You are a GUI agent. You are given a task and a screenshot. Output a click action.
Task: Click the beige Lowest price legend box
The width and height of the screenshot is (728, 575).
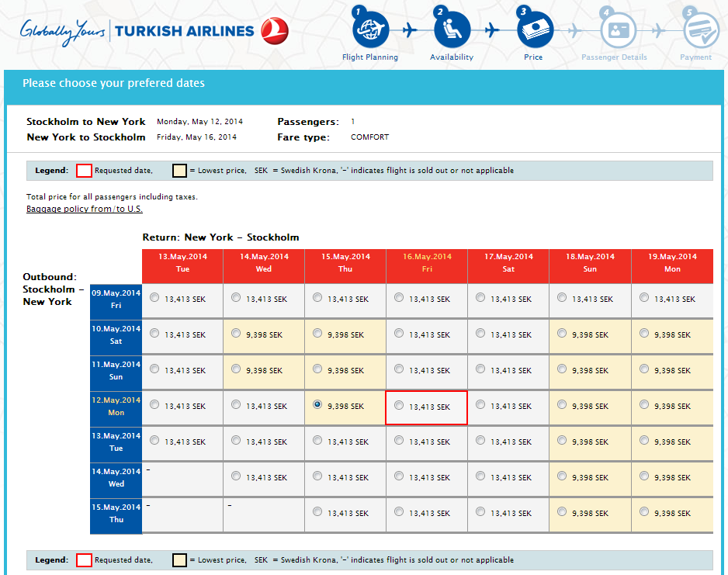click(x=180, y=171)
